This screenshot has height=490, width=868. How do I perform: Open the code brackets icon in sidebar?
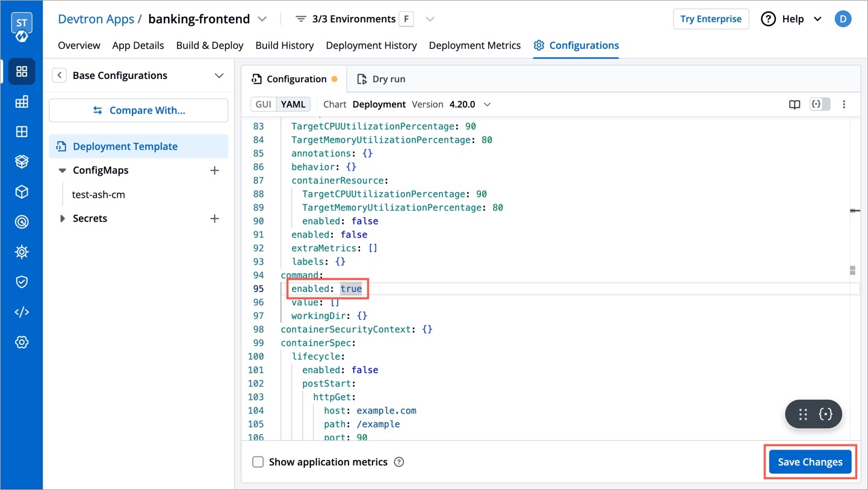pos(22,312)
